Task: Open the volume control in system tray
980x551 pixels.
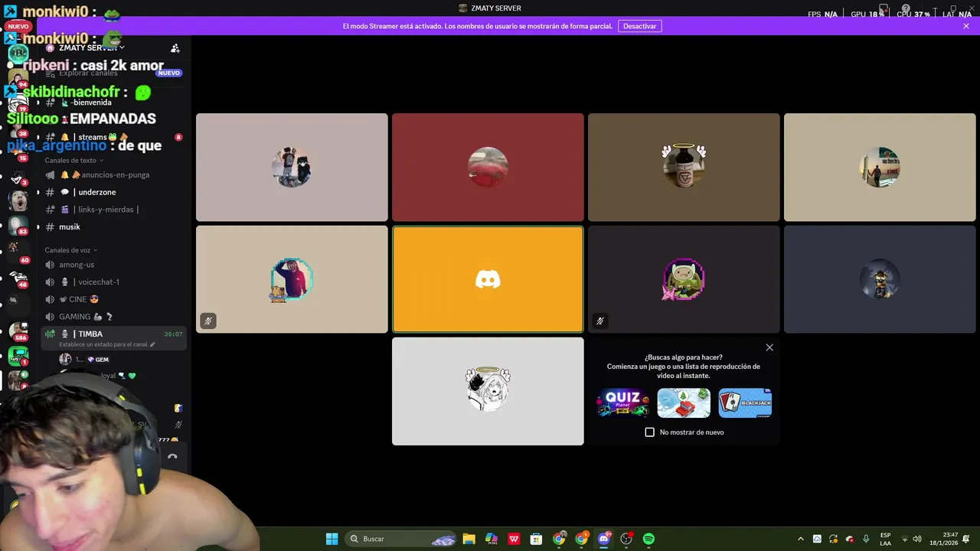Action: coord(917,539)
